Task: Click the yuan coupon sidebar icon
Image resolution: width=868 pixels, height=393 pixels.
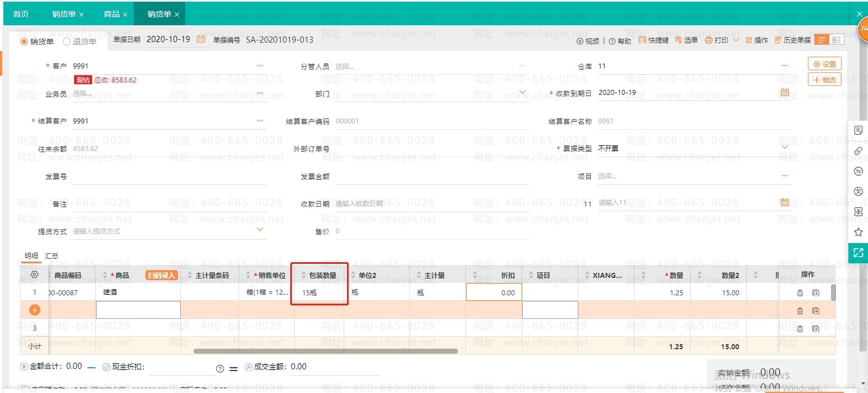Action: point(858,212)
